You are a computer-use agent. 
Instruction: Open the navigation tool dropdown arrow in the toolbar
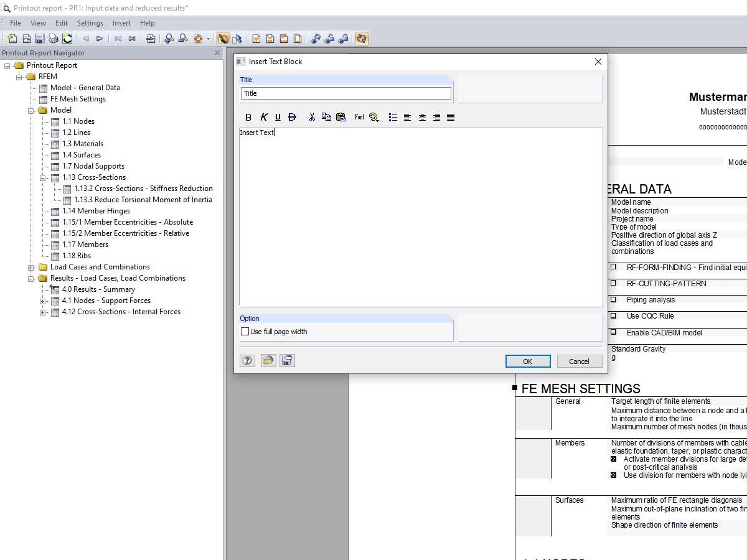(208, 39)
